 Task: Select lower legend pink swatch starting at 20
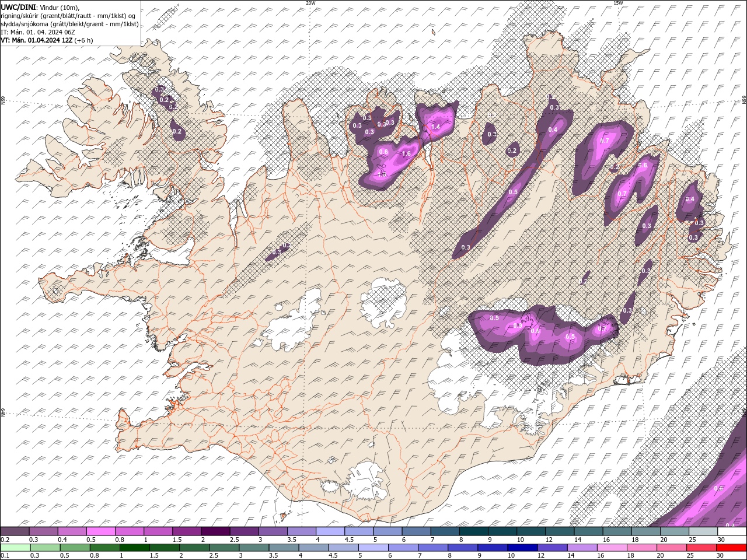[x=671, y=548]
